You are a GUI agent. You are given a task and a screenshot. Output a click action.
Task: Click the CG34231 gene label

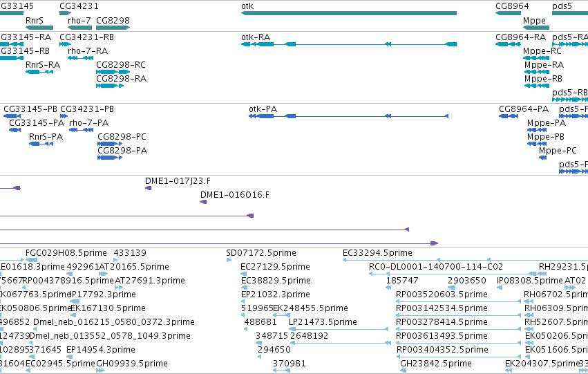(79, 6)
